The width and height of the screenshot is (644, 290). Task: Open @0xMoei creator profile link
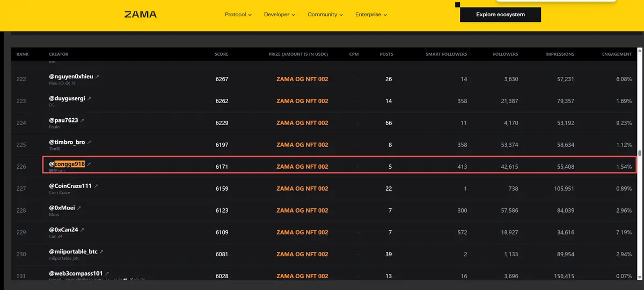[x=62, y=208]
